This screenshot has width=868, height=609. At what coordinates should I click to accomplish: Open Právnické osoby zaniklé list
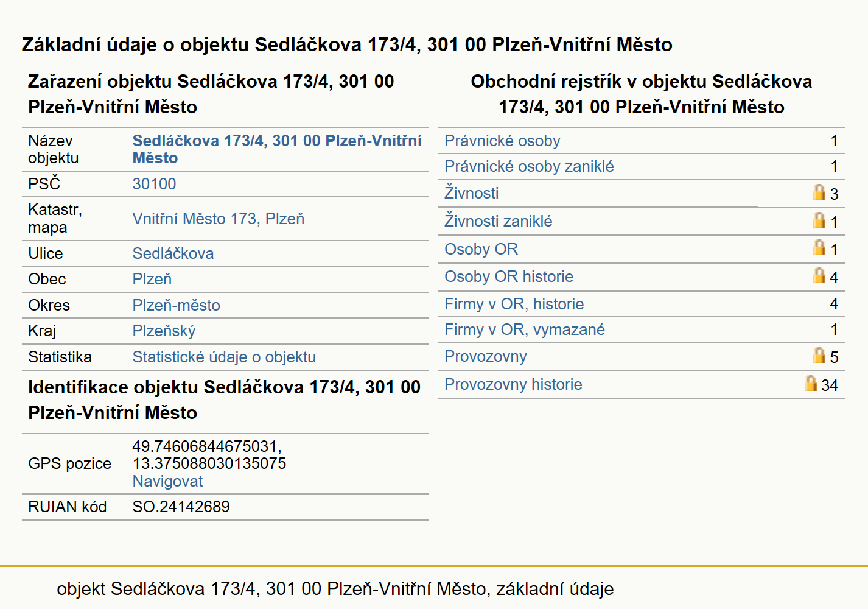(x=529, y=166)
